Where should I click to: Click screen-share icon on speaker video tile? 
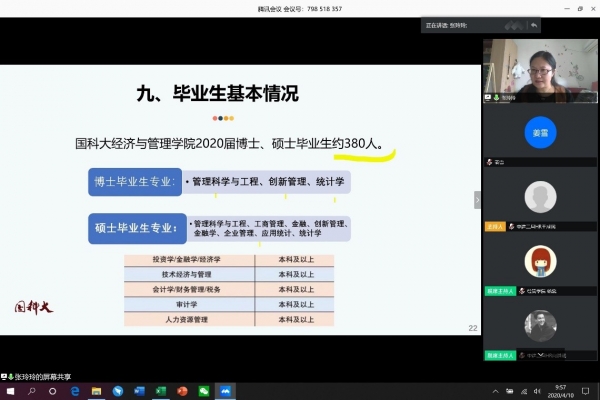pyautogui.click(x=488, y=98)
